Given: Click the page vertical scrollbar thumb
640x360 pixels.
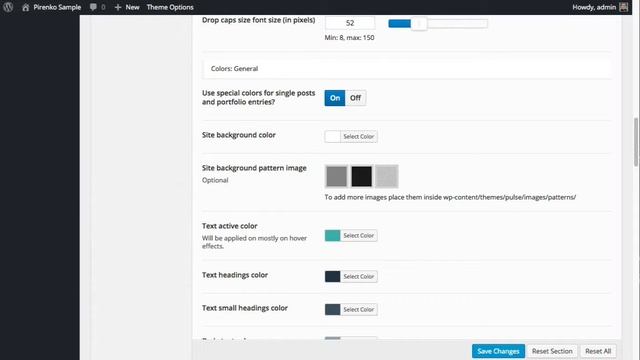Looking at the screenshot, I should 636,142.
